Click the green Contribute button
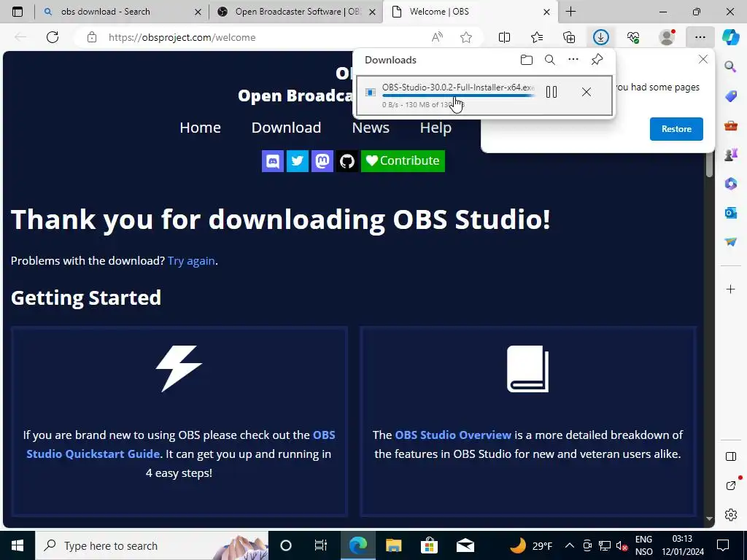Image resolution: width=747 pixels, height=560 pixels. 403,161
